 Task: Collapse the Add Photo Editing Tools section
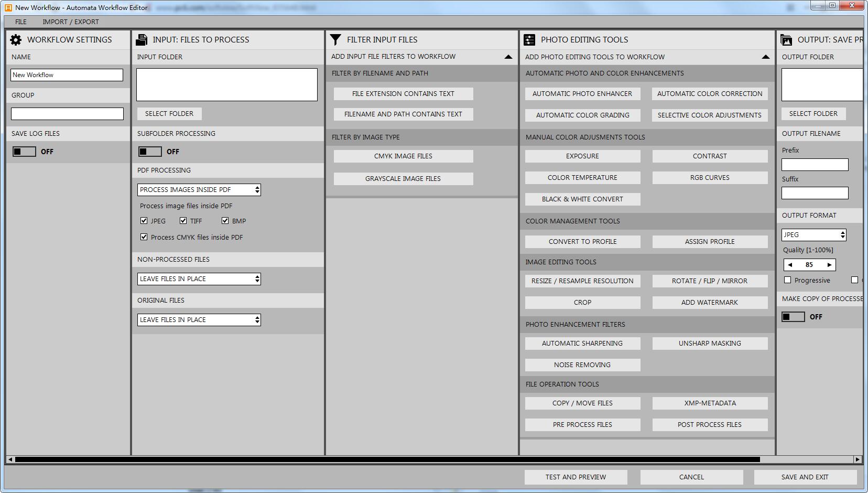tap(765, 57)
